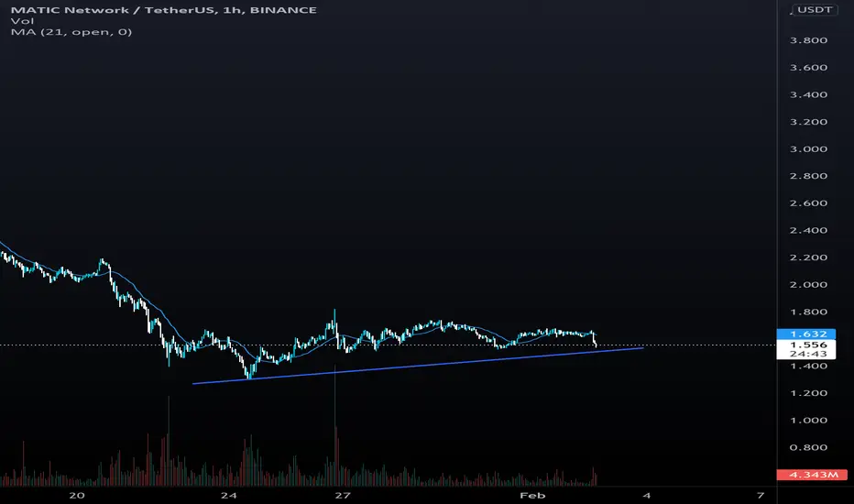Click the 24:43 candle countdown label
The width and height of the screenshot is (854, 504).
tap(808, 354)
